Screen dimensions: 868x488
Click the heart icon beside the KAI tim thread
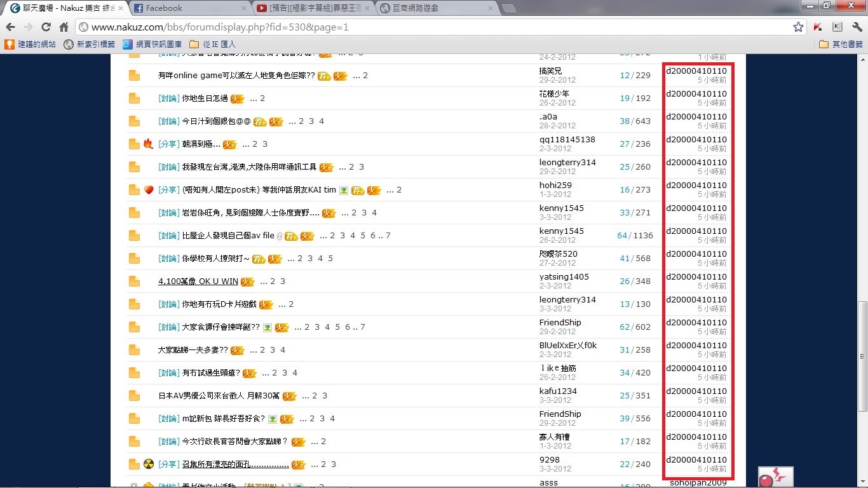148,189
